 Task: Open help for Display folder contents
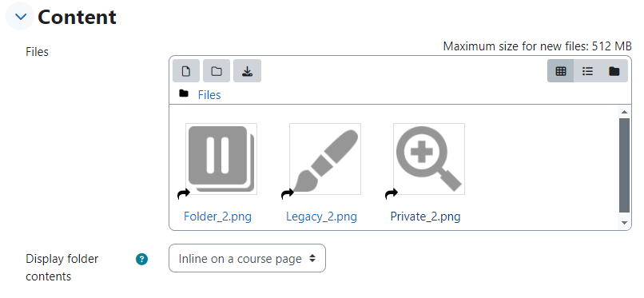[x=141, y=259]
